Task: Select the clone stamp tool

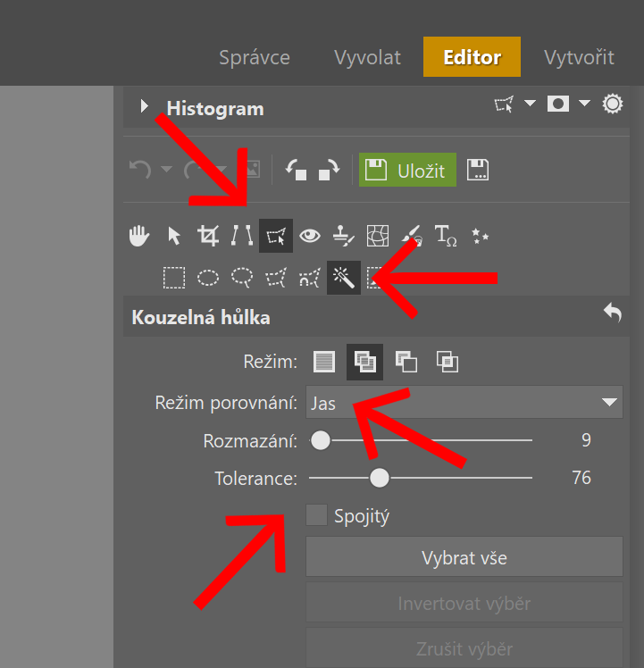Action: coord(344,236)
